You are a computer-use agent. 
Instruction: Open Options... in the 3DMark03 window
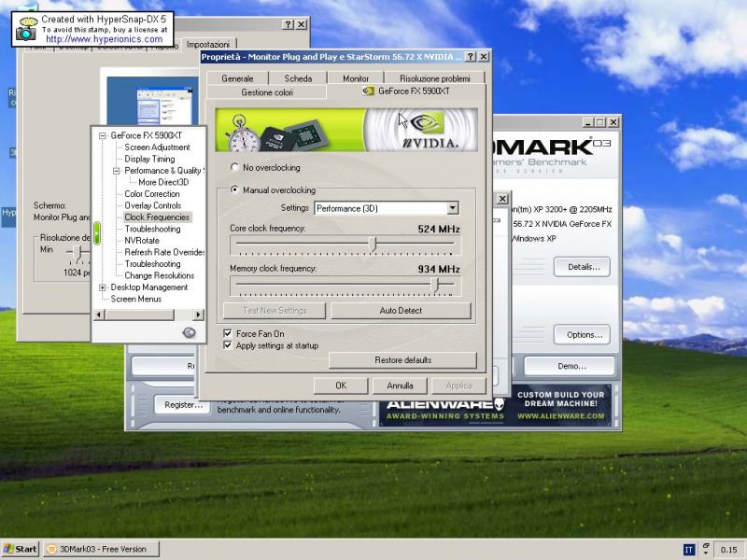tap(582, 335)
